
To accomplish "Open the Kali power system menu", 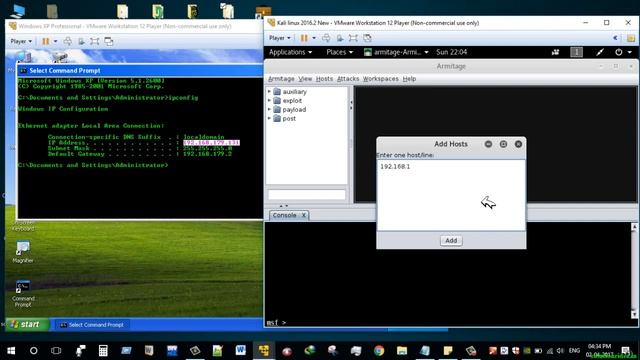I will click(623, 52).
